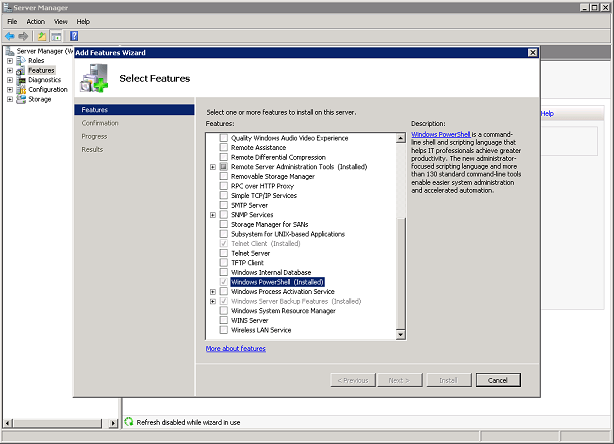Screen dimensions: 614x444
Task: Click the Back arrow toolbar icon
Action: (x=9, y=36)
